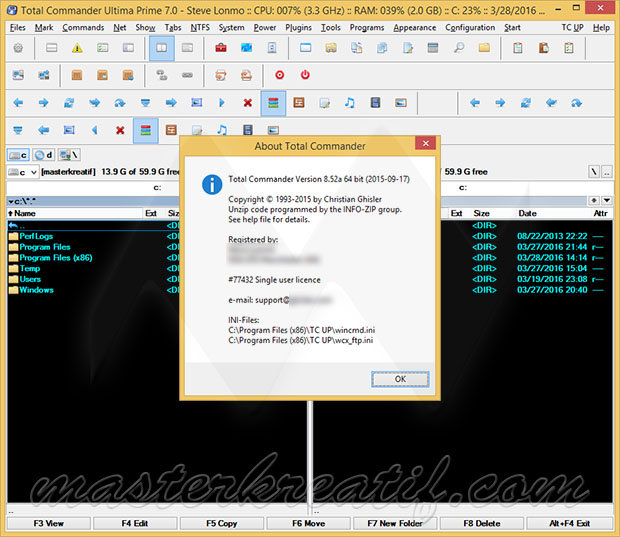Open the NTFS menu

tap(200, 27)
